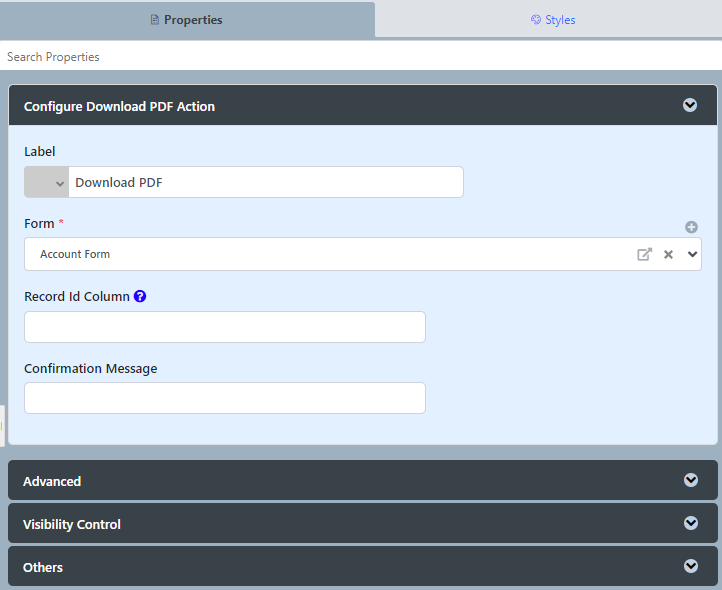Clear the selected Account Form with X
Viewport: 722px width, 590px height.
[x=668, y=254]
